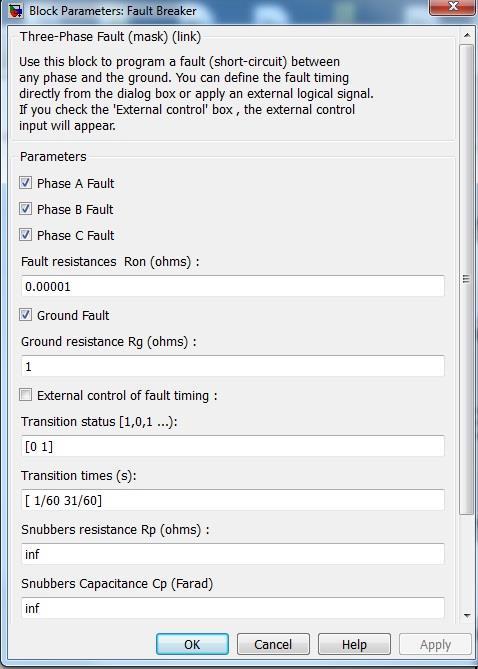This screenshot has width=478, height=669.
Task: Edit the Transition times field
Action: coord(233,500)
